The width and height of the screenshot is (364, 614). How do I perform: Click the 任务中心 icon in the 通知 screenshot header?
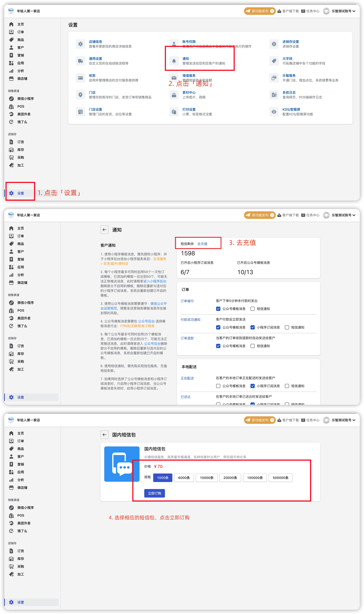point(303,215)
